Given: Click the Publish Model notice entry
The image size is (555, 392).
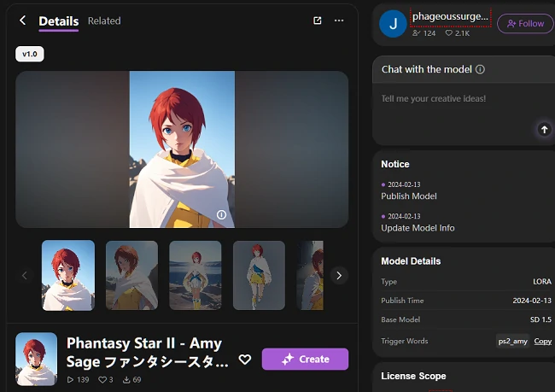Looking at the screenshot, I should [409, 196].
